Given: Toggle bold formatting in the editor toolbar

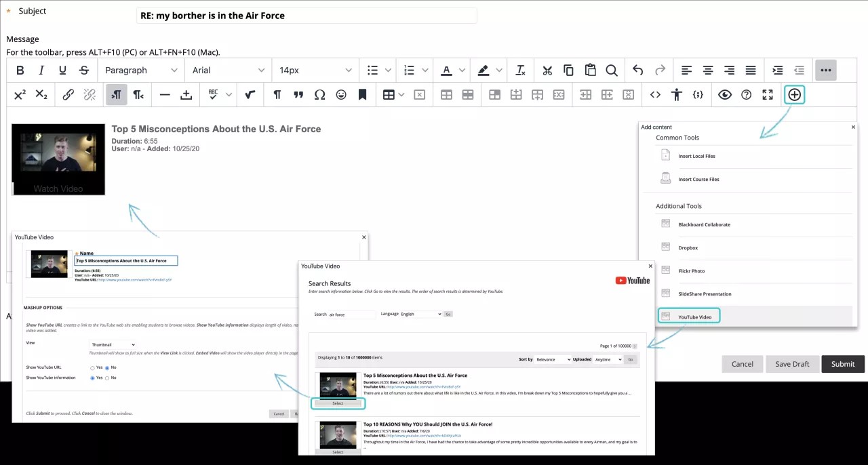Looking at the screenshot, I should point(20,70).
